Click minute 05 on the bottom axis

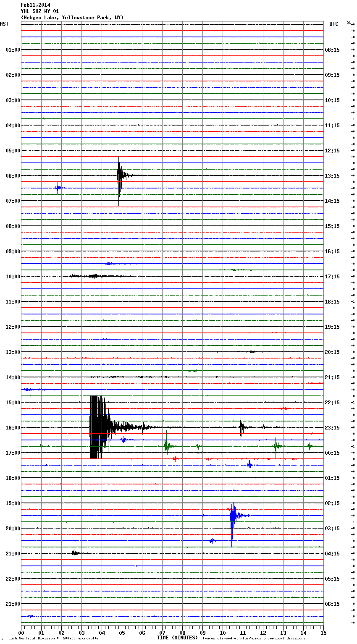pyautogui.click(x=122, y=633)
